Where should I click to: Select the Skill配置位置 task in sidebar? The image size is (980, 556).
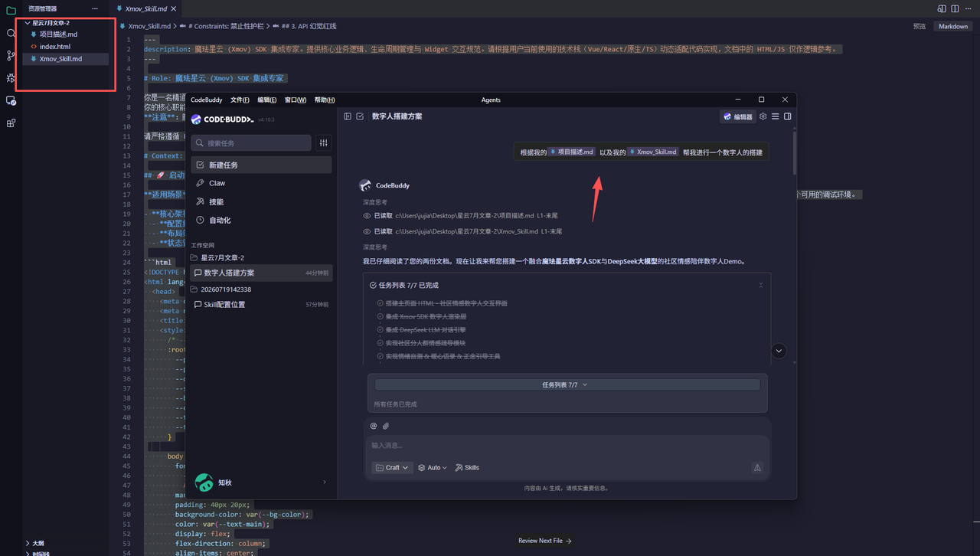pyautogui.click(x=261, y=304)
